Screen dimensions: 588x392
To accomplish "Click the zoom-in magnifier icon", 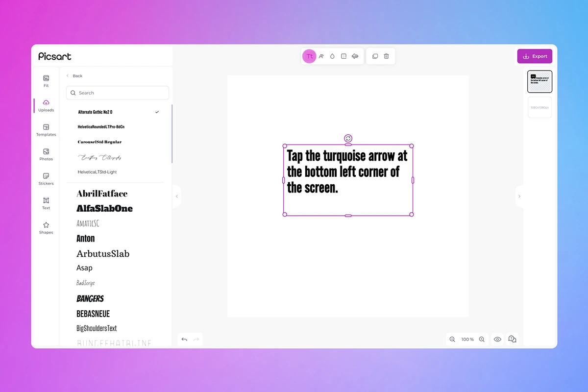I will coord(482,339).
